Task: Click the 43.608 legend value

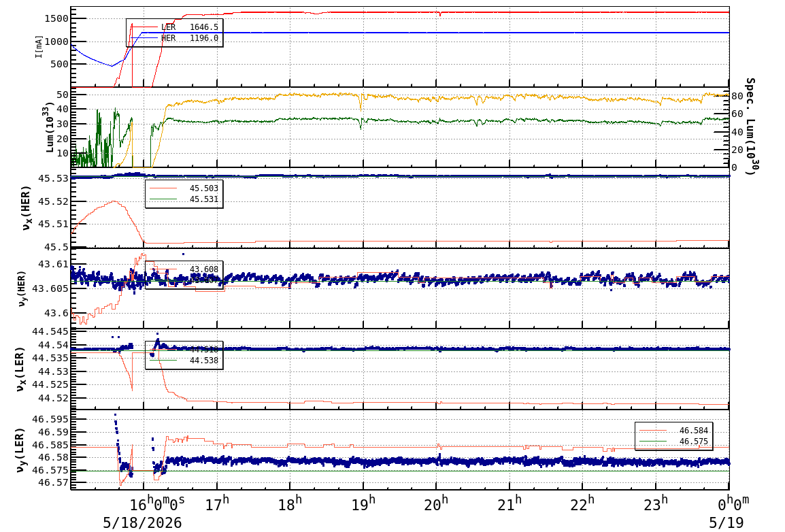Action: pyautogui.click(x=204, y=269)
